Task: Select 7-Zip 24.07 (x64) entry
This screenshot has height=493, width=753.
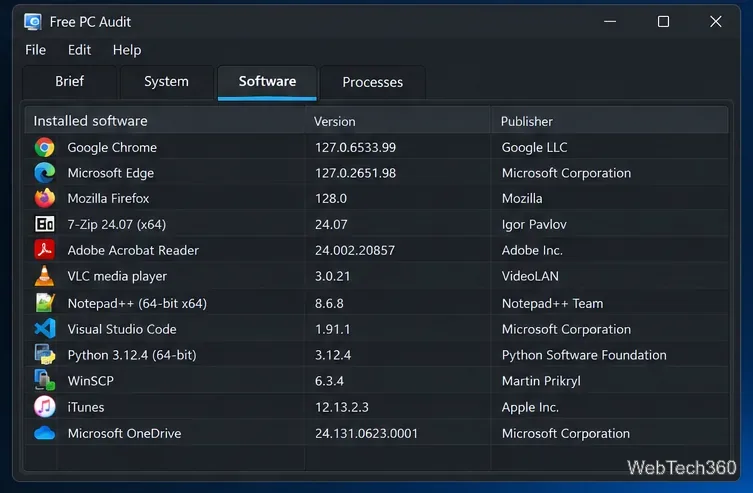Action: click(x=117, y=224)
